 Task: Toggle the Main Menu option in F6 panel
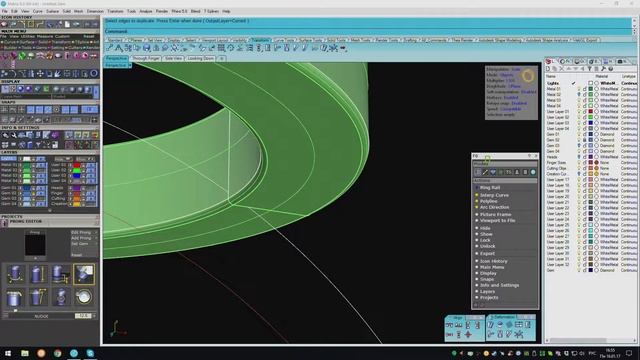coord(492,267)
